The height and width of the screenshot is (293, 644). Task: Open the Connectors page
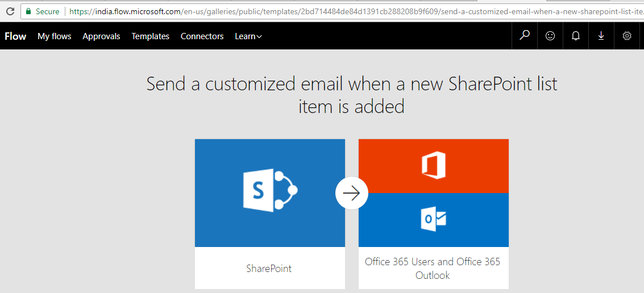(x=202, y=36)
